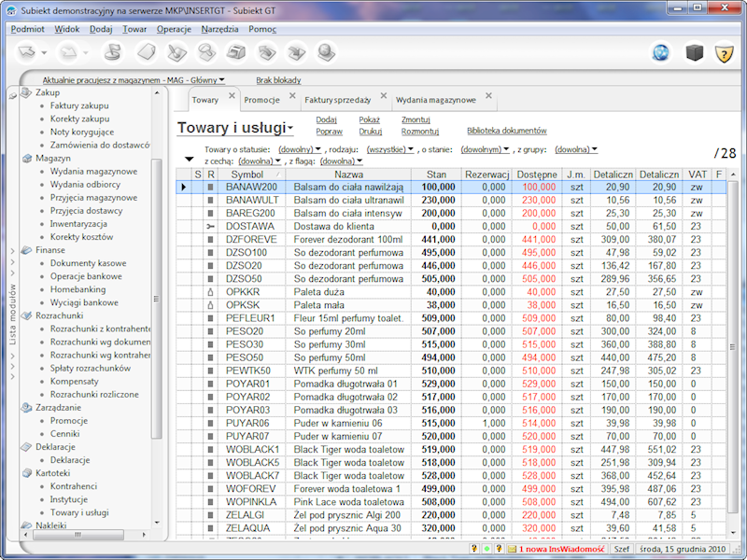747x560 pixels.
Task: Click the Magazyn module icon
Action: [x=27, y=158]
